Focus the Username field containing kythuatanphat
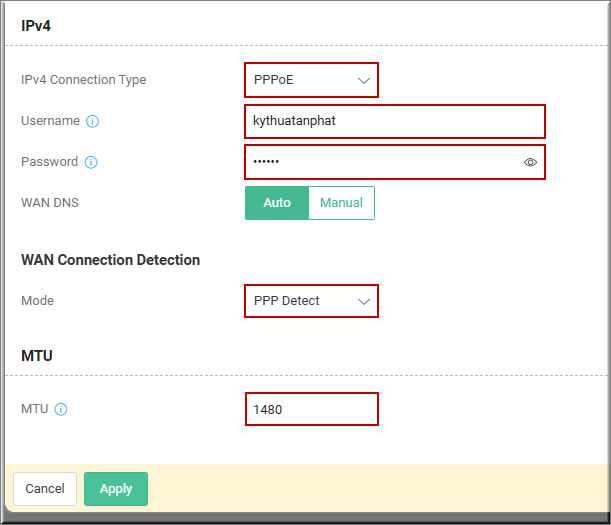611x525 pixels. pos(395,121)
